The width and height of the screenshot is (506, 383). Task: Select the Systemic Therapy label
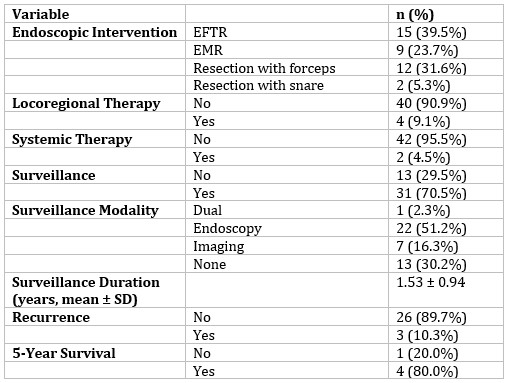click(72, 140)
